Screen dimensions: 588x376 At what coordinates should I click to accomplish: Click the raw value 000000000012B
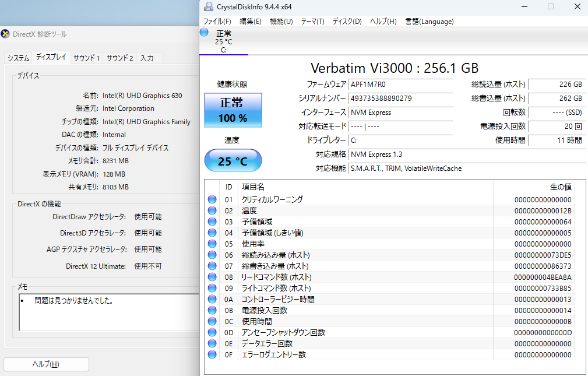coord(543,211)
